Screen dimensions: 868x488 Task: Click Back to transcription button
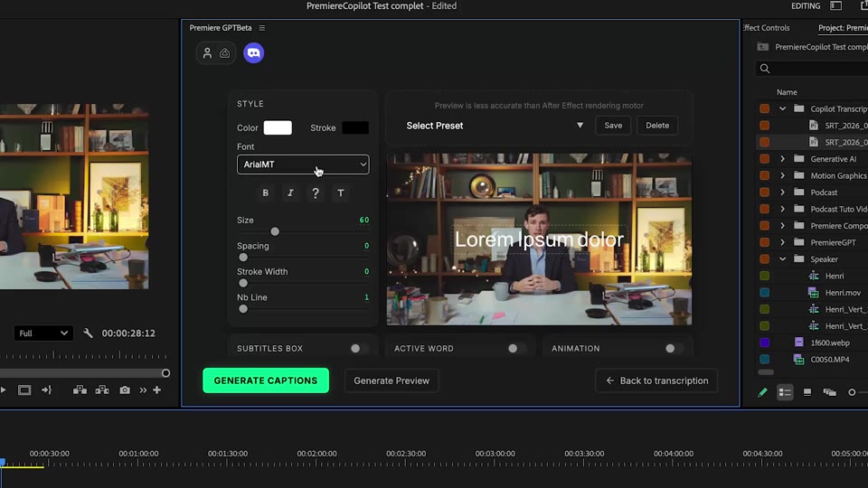[x=656, y=380]
